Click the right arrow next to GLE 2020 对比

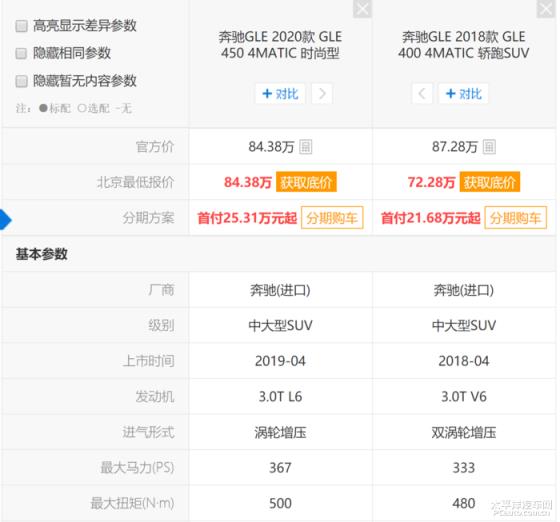tap(322, 94)
